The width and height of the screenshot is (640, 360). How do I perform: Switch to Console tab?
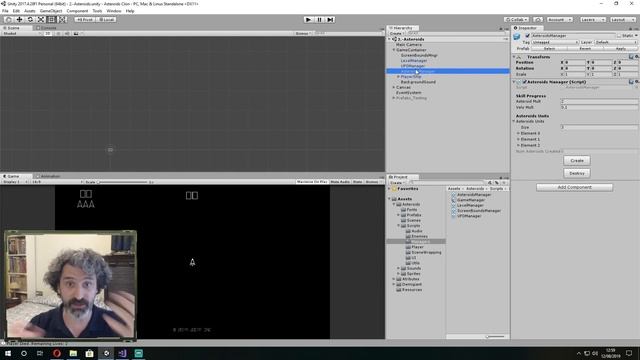tap(46, 28)
